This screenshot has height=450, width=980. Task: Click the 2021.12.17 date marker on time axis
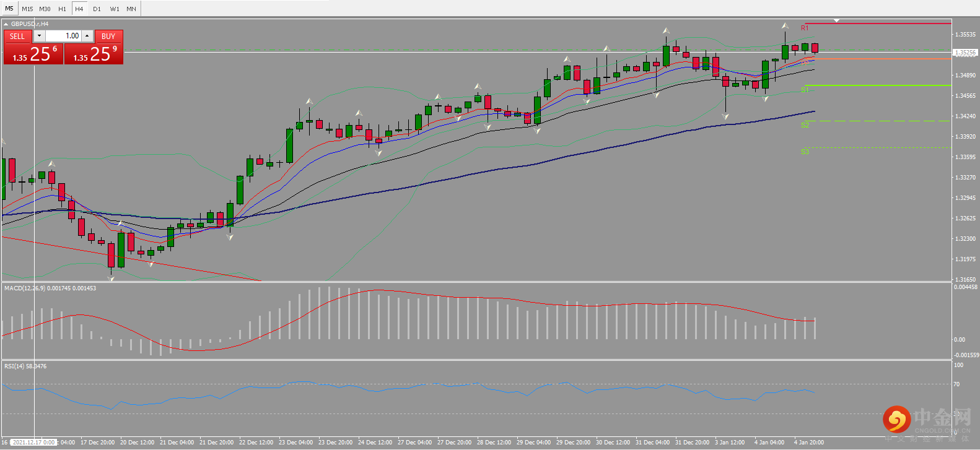point(33,443)
